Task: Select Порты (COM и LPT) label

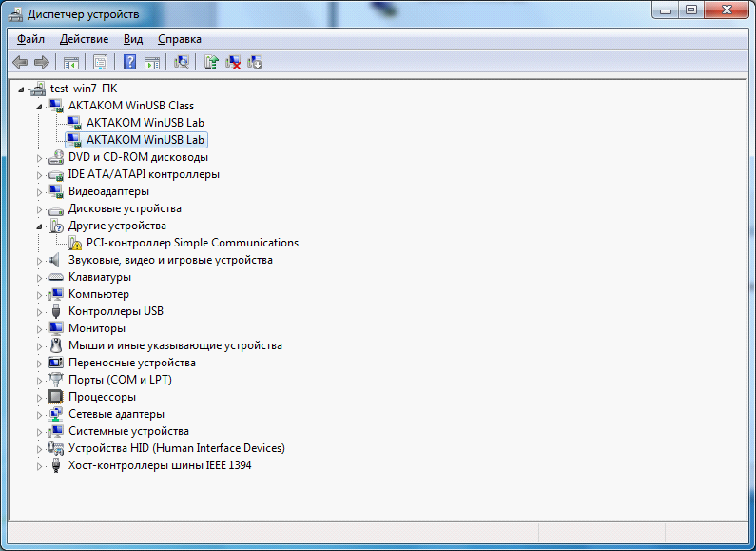Action: coord(120,380)
